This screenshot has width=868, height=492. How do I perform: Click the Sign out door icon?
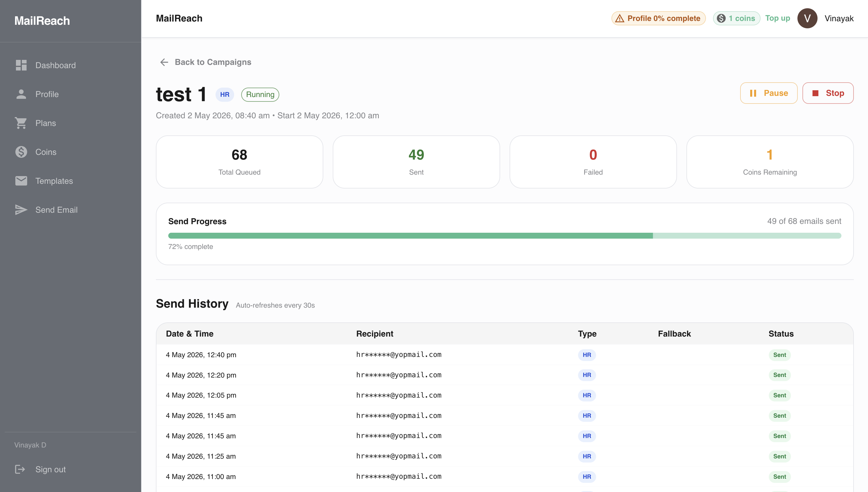(x=20, y=469)
